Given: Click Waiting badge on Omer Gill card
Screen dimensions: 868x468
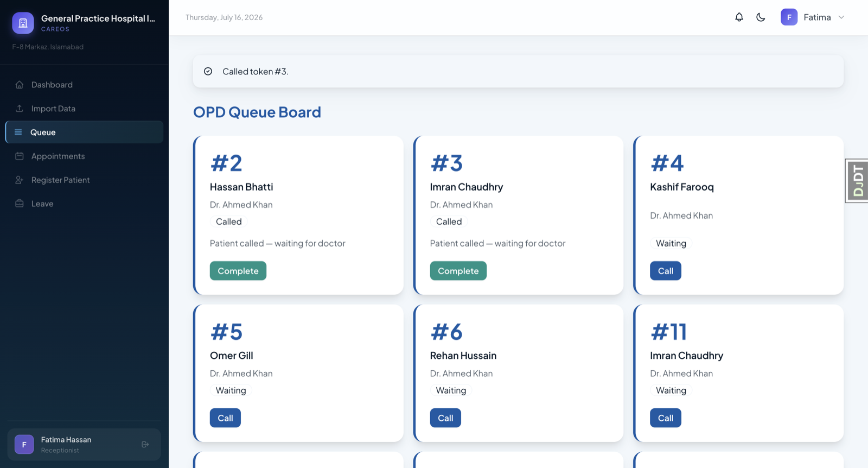Looking at the screenshot, I should click(x=231, y=390).
